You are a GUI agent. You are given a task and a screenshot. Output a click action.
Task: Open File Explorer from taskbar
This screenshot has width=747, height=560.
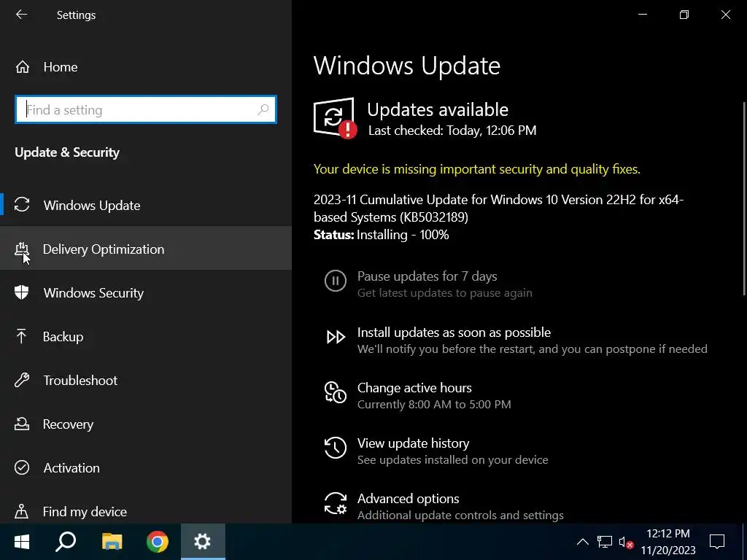(112, 542)
